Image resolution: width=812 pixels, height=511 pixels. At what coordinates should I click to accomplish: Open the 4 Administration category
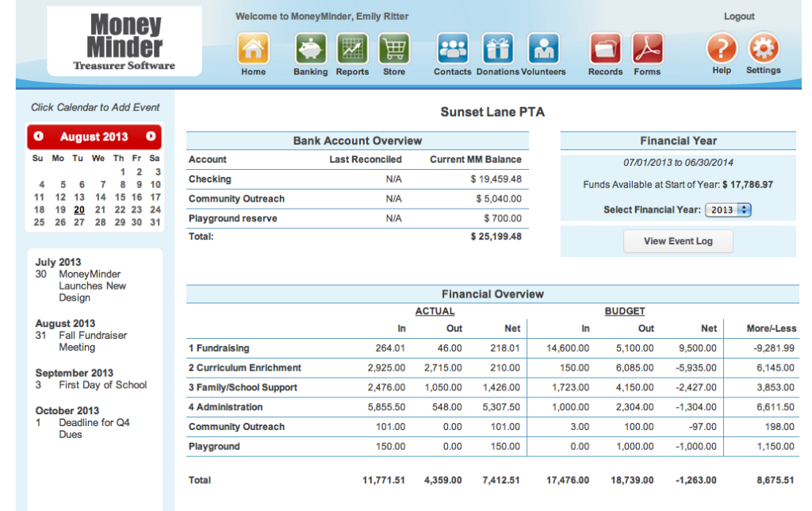coord(225,407)
